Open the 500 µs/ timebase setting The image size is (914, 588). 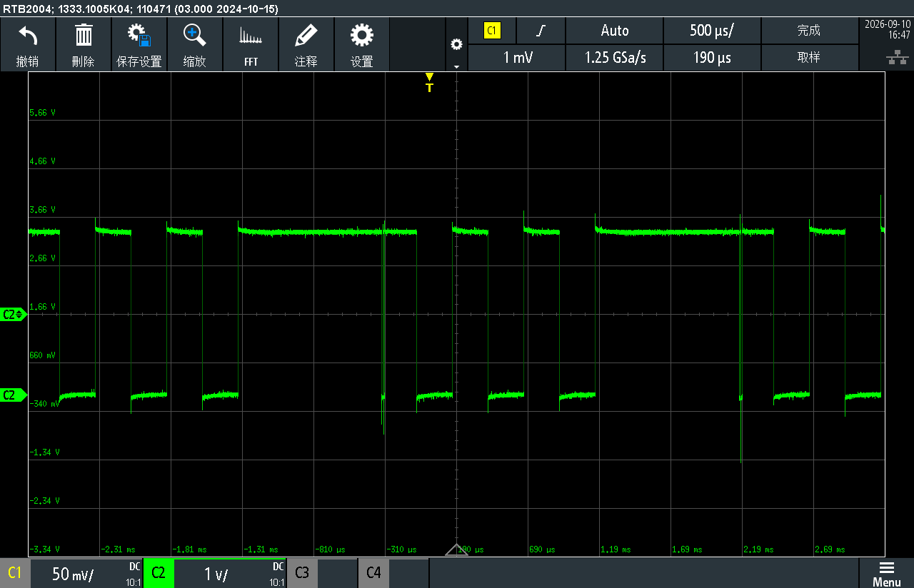(x=712, y=31)
